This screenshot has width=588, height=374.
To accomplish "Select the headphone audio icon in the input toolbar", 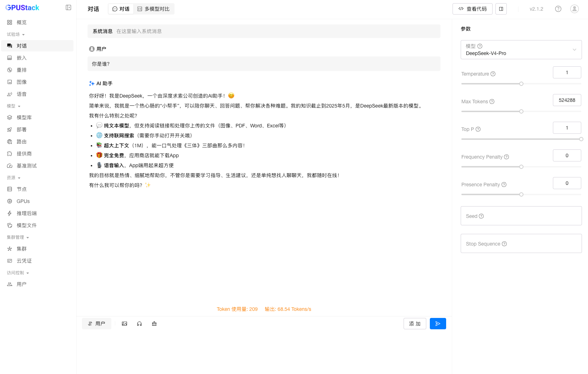I will click(139, 324).
